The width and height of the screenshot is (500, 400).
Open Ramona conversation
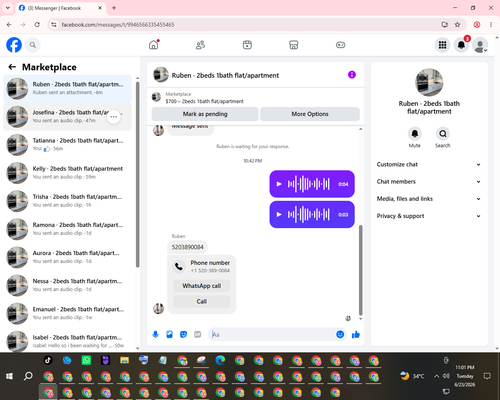pos(67,229)
